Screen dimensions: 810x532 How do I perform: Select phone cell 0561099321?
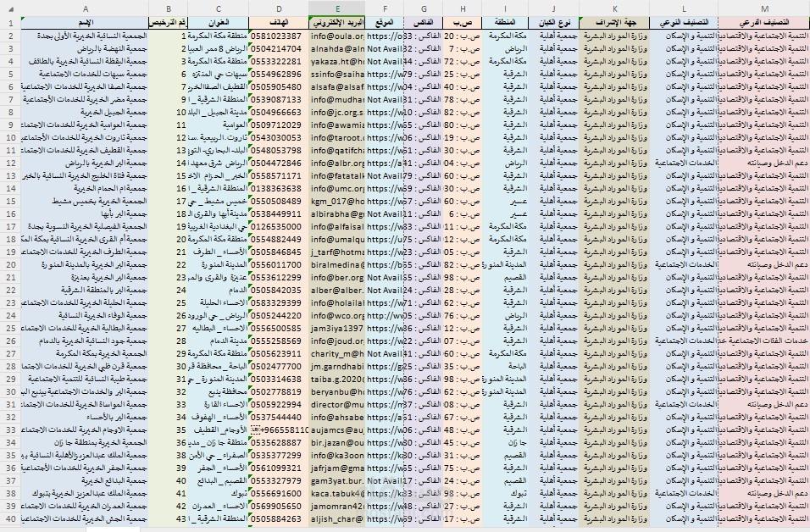279,468
